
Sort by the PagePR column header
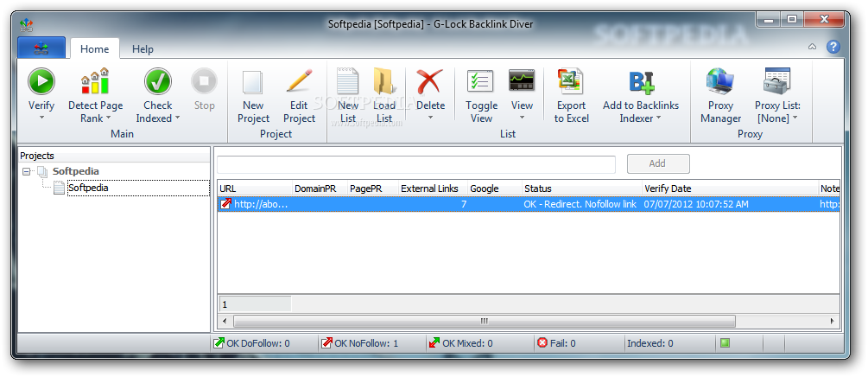(372, 188)
